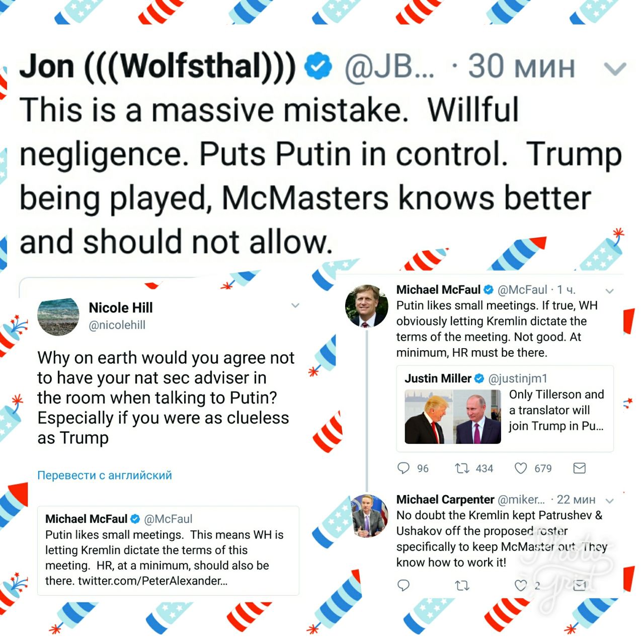Expand options chevron on Jon Wolfsthal's tweet
The image size is (644, 644).
615,68
